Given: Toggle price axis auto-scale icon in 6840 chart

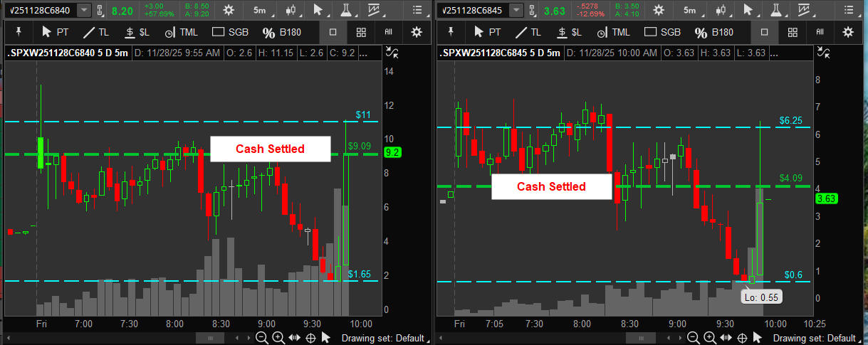Looking at the screenshot, I should point(392,52).
